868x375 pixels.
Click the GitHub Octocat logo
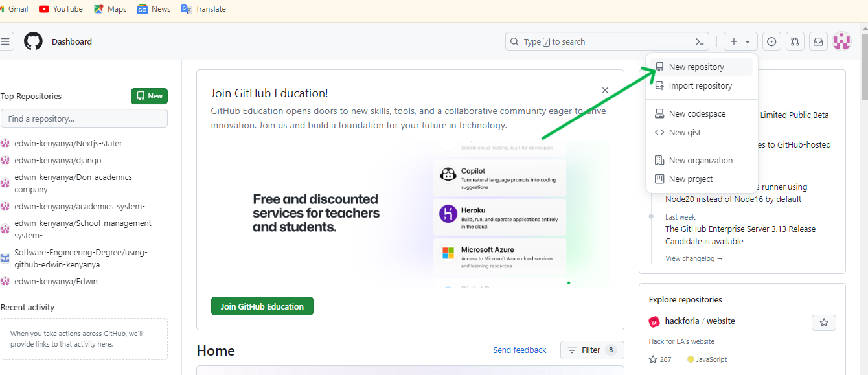tap(33, 41)
